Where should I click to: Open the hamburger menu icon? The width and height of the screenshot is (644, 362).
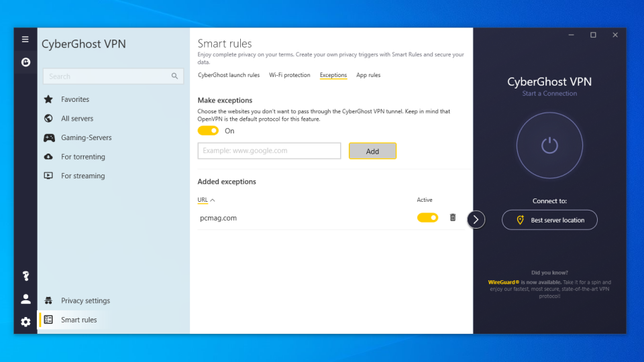25,40
